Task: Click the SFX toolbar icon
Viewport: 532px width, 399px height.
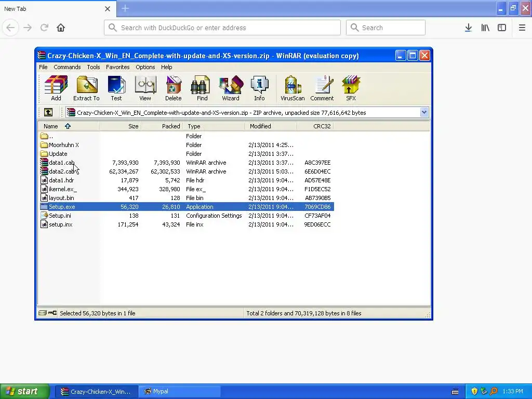Action: pos(351,88)
